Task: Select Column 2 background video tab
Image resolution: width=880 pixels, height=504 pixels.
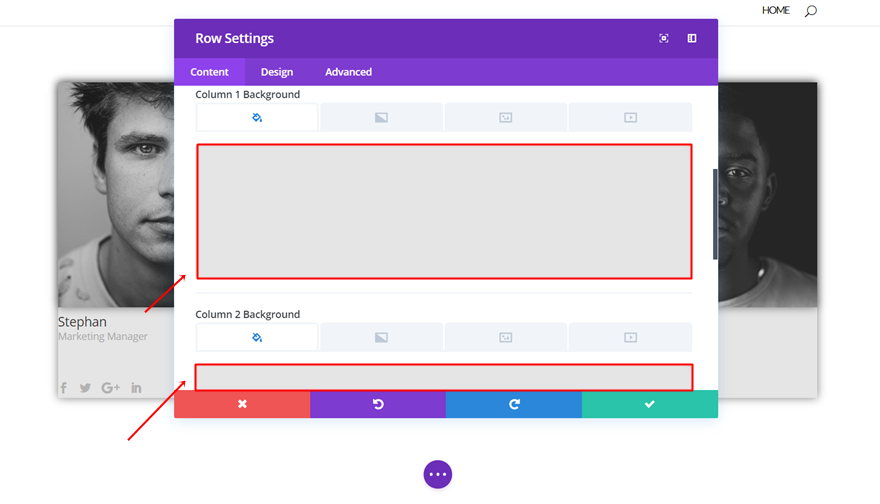Action: click(x=630, y=337)
